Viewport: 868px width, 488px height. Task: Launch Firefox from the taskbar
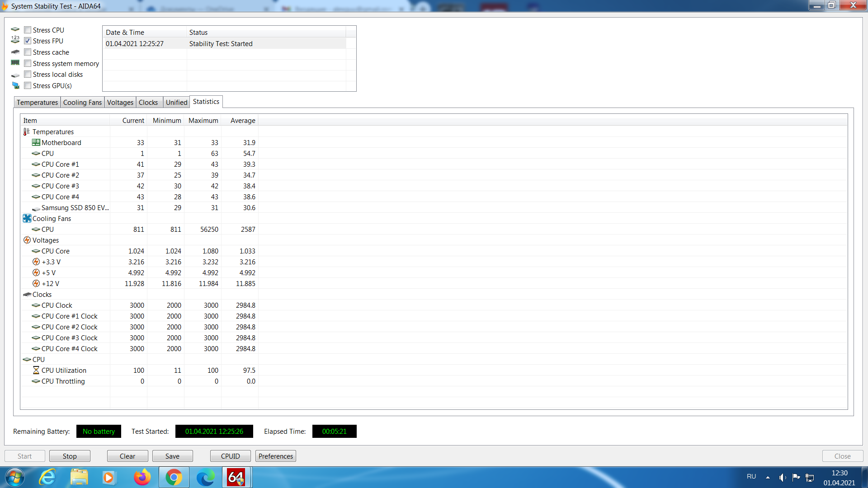[x=142, y=477]
